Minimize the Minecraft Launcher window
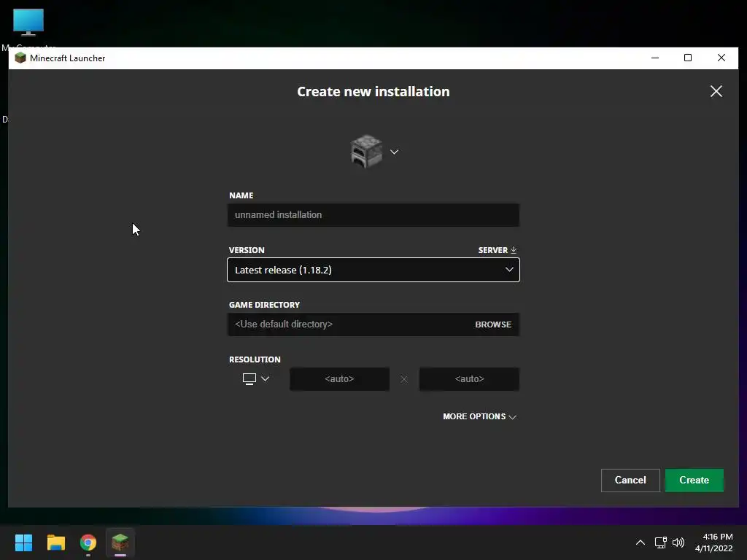 coord(655,58)
